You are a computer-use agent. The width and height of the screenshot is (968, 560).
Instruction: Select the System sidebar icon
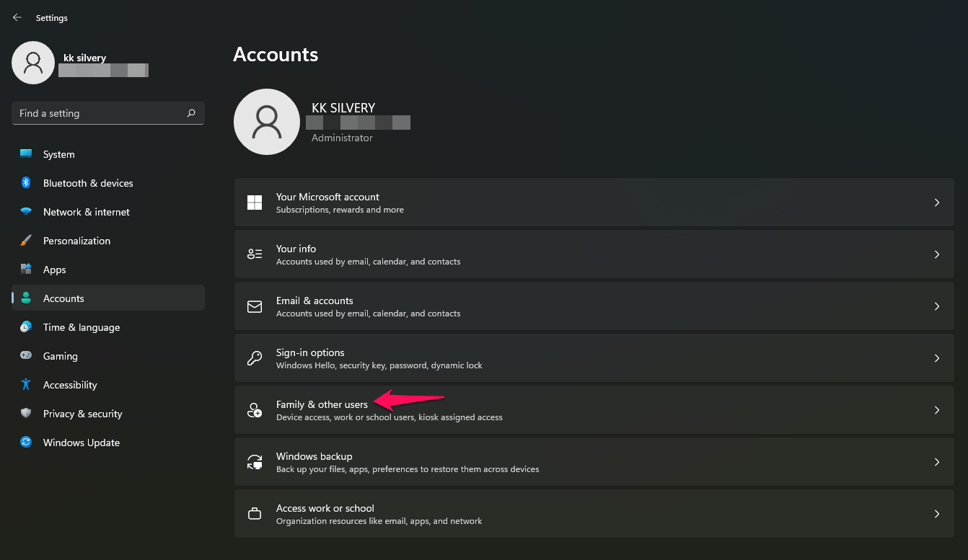point(25,154)
